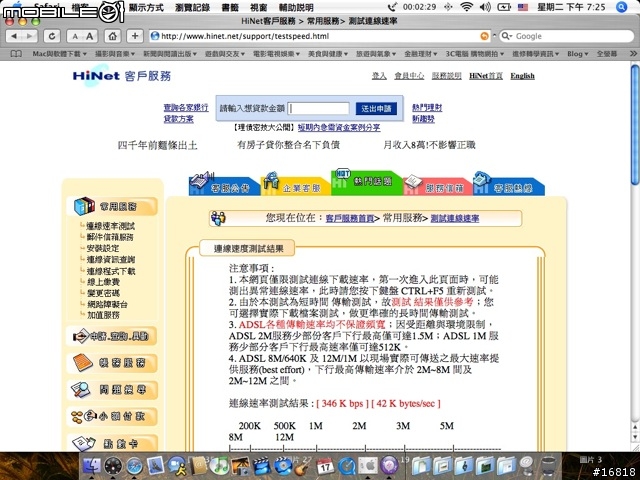
Task: Open Address Book in the Dock
Action: pos(198,465)
